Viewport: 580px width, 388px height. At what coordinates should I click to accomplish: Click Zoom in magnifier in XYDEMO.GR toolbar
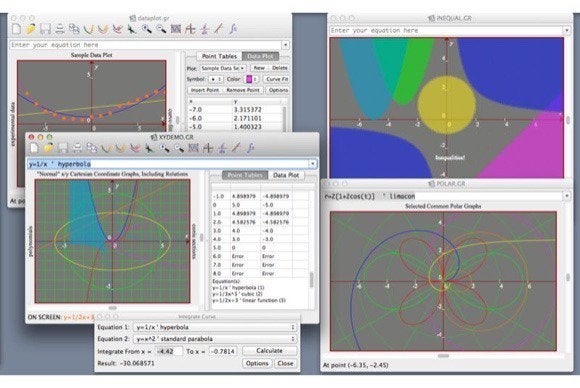[x=164, y=148]
